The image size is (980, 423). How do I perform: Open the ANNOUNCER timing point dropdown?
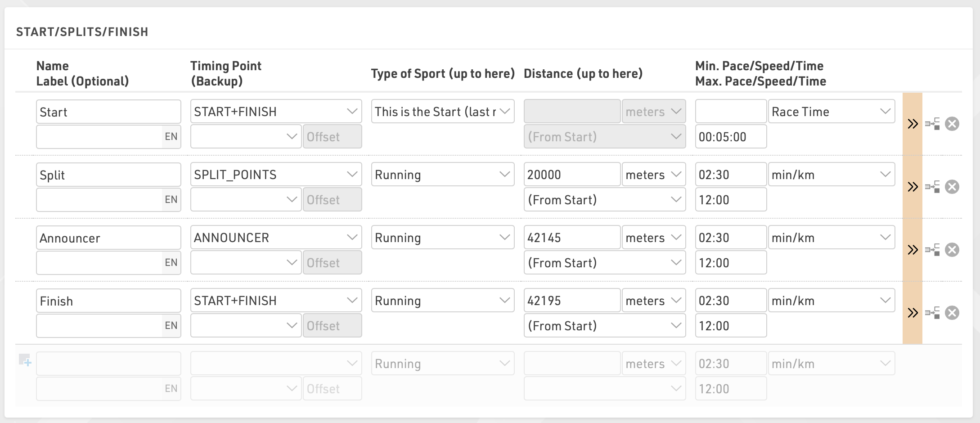(x=276, y=238)
